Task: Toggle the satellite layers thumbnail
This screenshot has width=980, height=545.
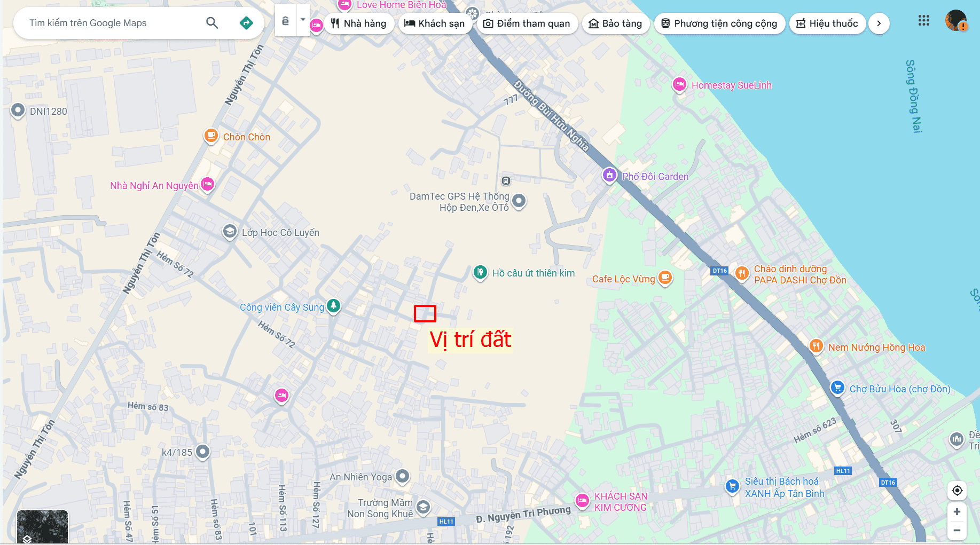Action: point(42,527)
